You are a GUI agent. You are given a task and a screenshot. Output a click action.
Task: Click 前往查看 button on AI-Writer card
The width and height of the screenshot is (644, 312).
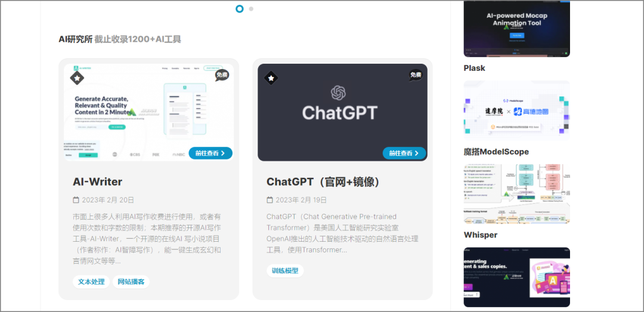(x=210, y=153)
